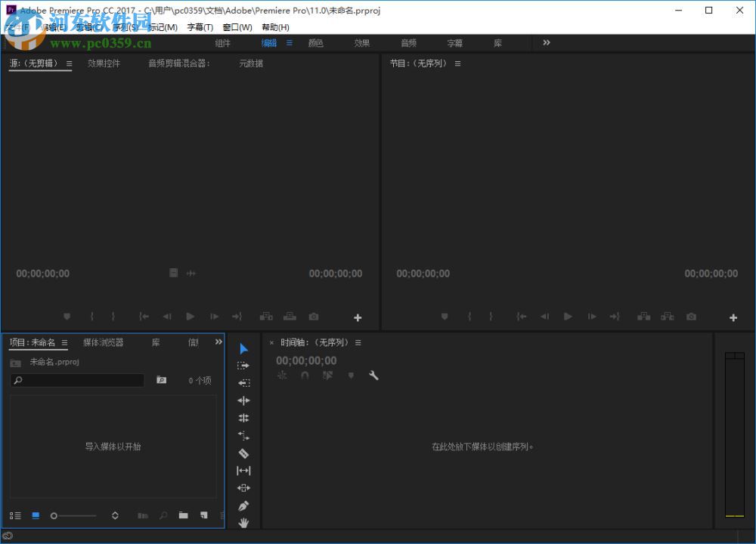
Task: Click the Export Frame camera icon in Source monitor
Action: tap(314, 317)
